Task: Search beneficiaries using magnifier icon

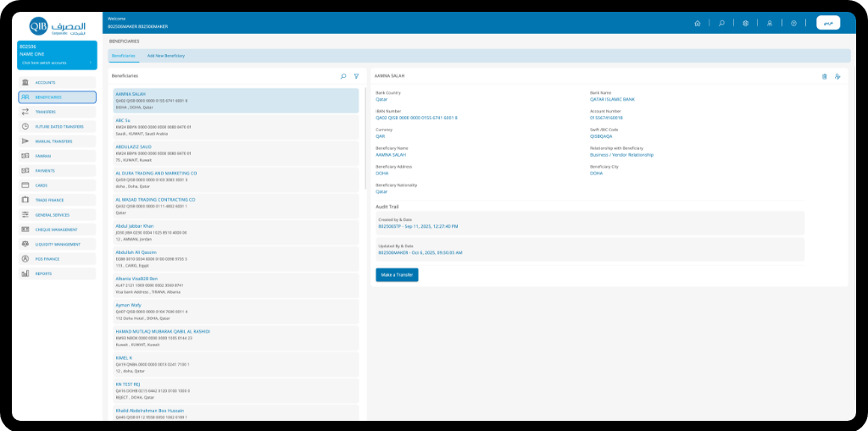Action: [x=343, y=76]
